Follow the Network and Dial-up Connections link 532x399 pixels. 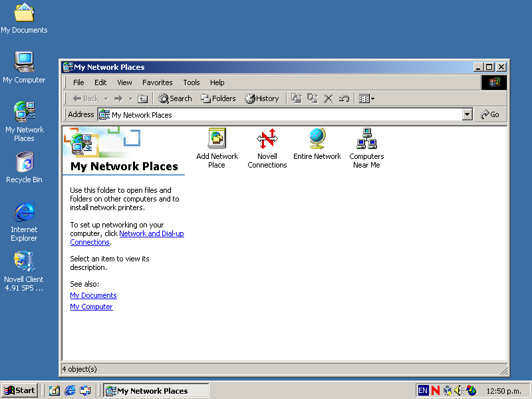coord(152,233)
